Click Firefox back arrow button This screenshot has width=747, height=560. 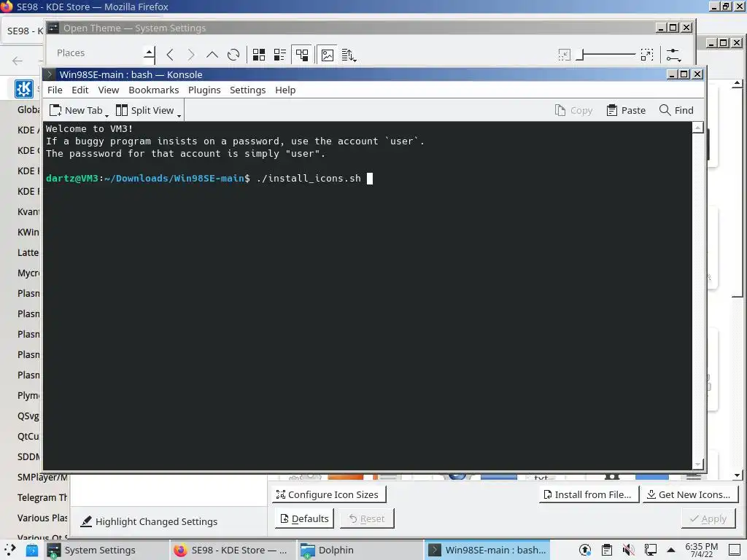(18, 61)
